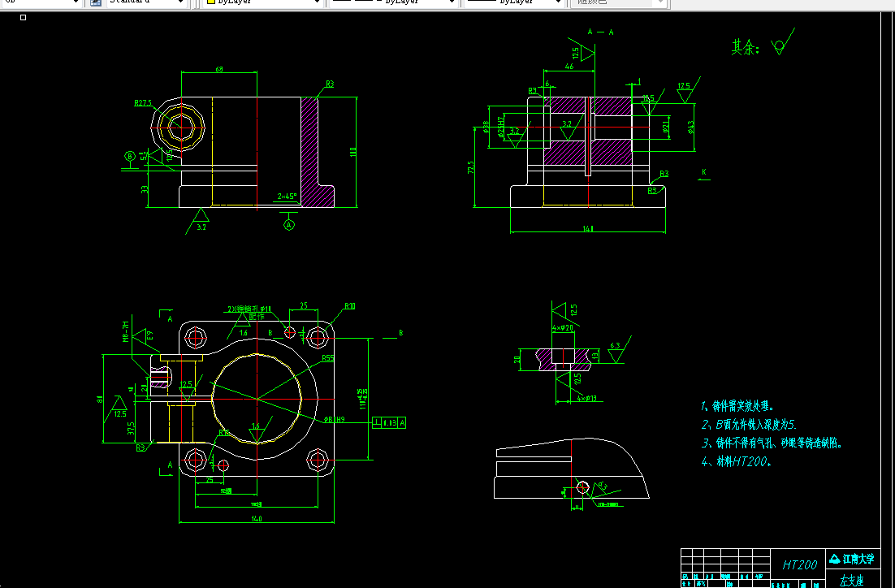The width and height of the screenshot is (895, 588).
Task: Select the A — A section title
Action: point(600,32)
